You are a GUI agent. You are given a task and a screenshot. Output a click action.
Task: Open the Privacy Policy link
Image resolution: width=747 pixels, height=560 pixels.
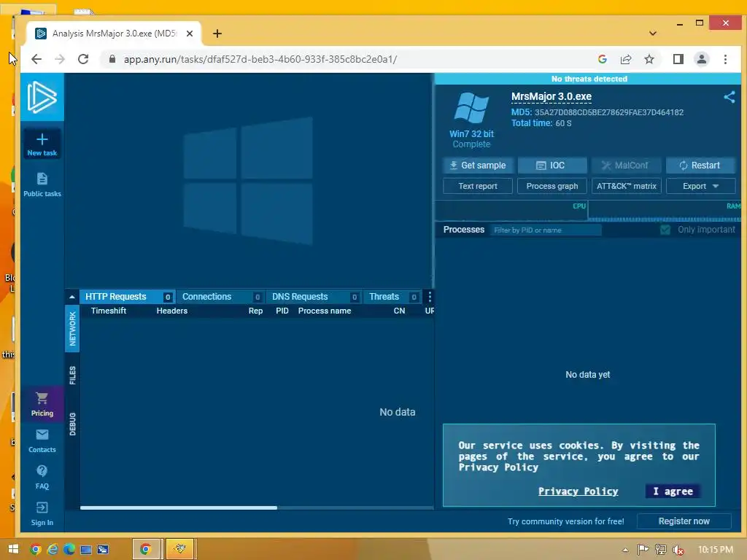click(578, 491)
